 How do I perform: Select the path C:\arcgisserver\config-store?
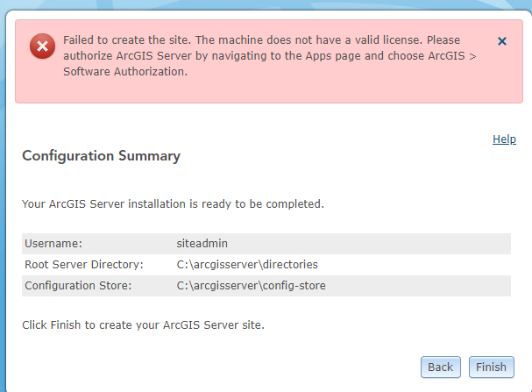click(251, 285)
